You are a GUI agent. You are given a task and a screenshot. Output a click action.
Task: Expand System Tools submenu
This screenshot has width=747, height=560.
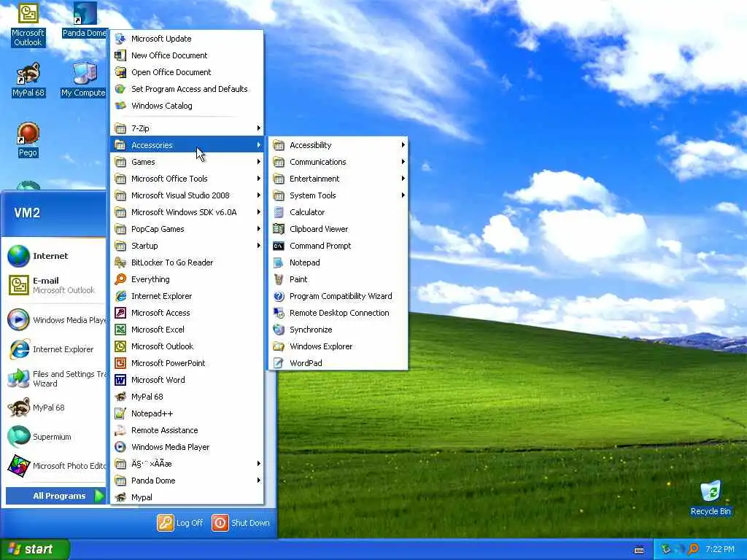tap(338, 195)
